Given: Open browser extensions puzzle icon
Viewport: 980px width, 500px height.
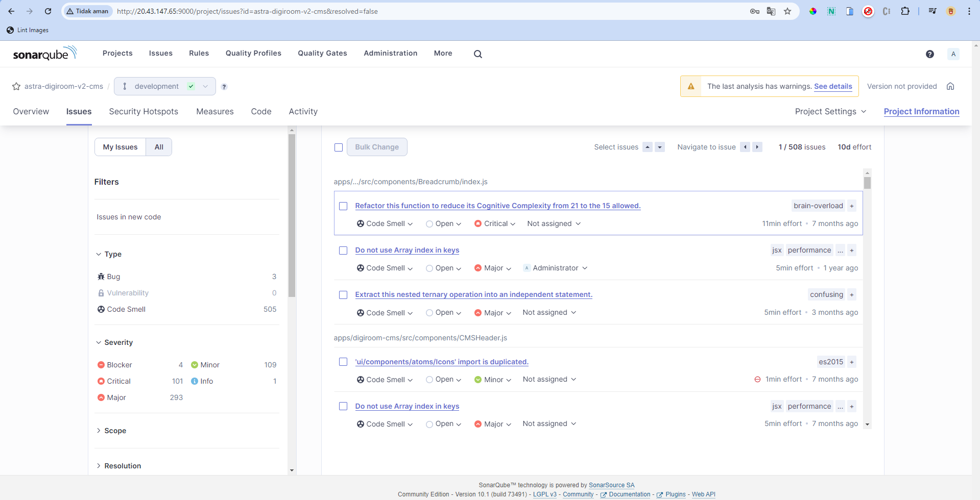Looking at the screenshot, I should (x=905, y=11).
